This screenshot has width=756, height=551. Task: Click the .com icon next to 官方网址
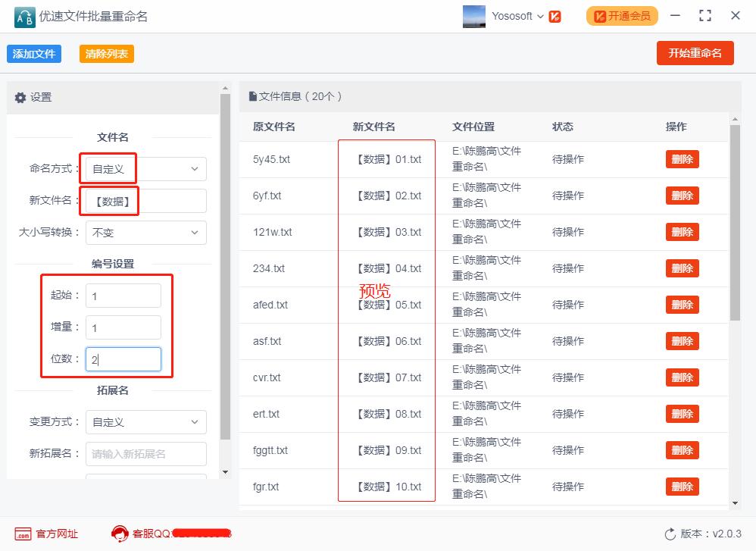[x=20, y=534]
